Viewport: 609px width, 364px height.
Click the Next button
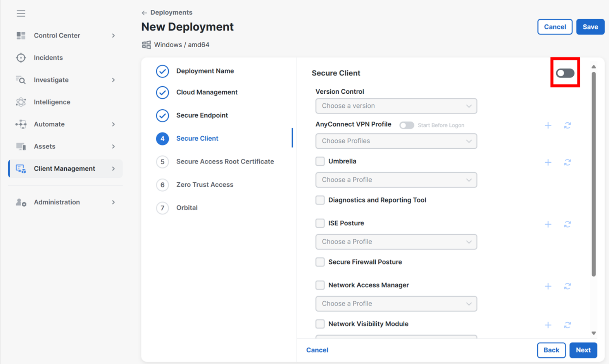pos(583,350)
